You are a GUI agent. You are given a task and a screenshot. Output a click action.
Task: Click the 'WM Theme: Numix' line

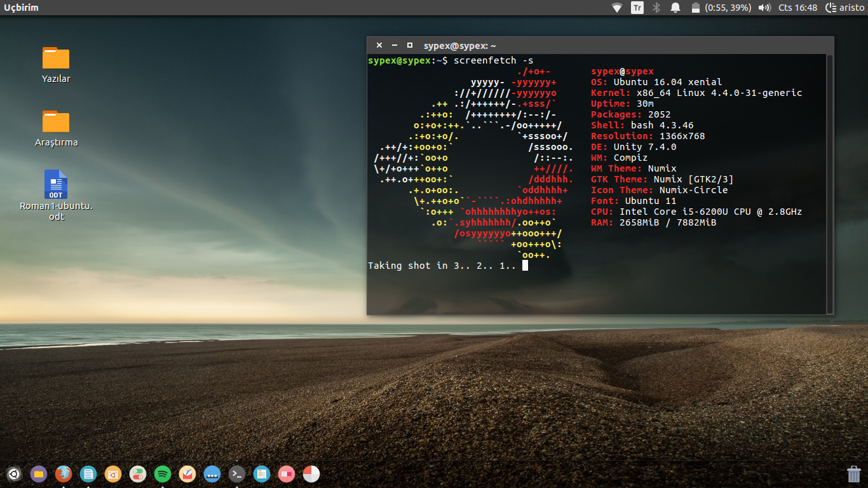pyautogui.click(x=634, y=168)
